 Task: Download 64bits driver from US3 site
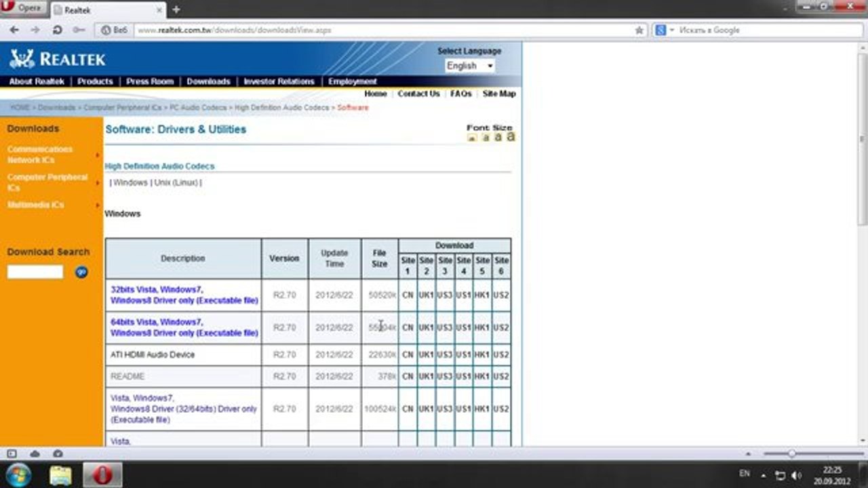pos(445,327)
